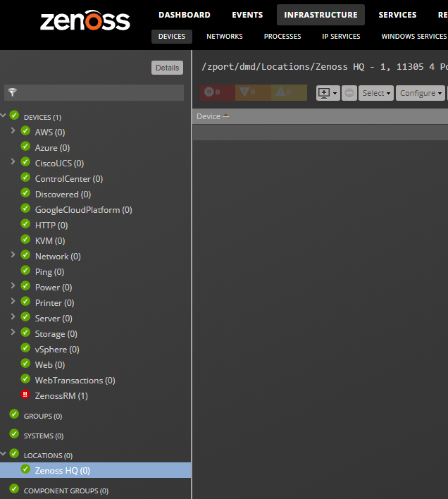This screenshot has width=448, height=499.
Task: Expand the Printer device class
Action: click(13, 301)
